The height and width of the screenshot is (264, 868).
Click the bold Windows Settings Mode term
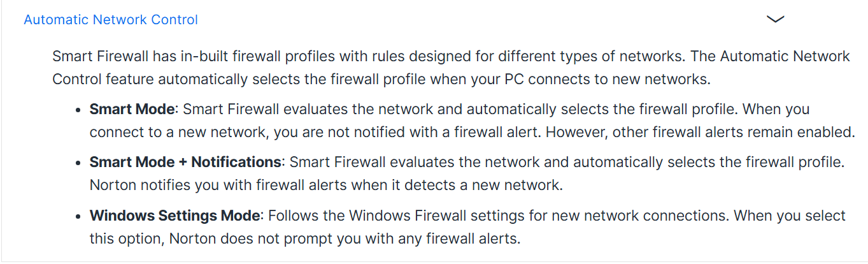175,216
